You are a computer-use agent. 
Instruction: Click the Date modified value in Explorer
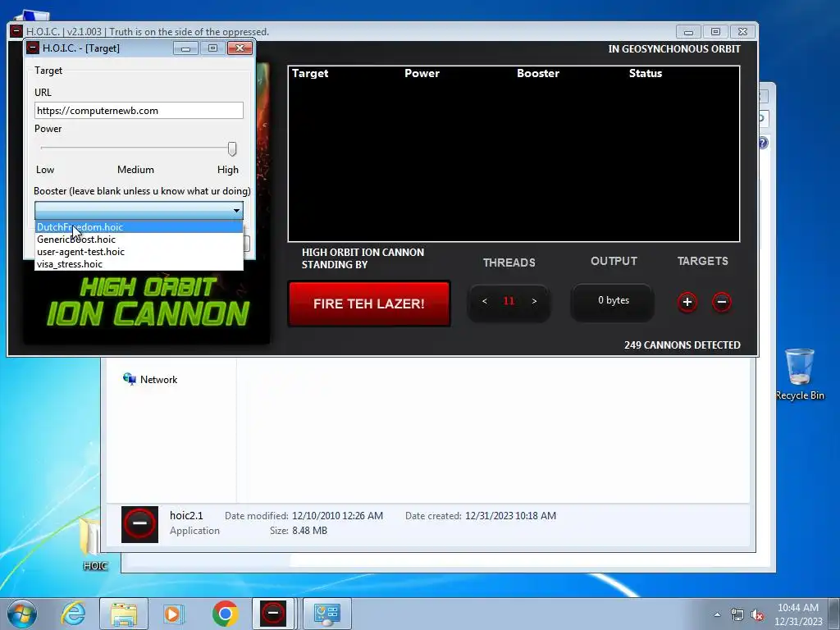point(337,516)
